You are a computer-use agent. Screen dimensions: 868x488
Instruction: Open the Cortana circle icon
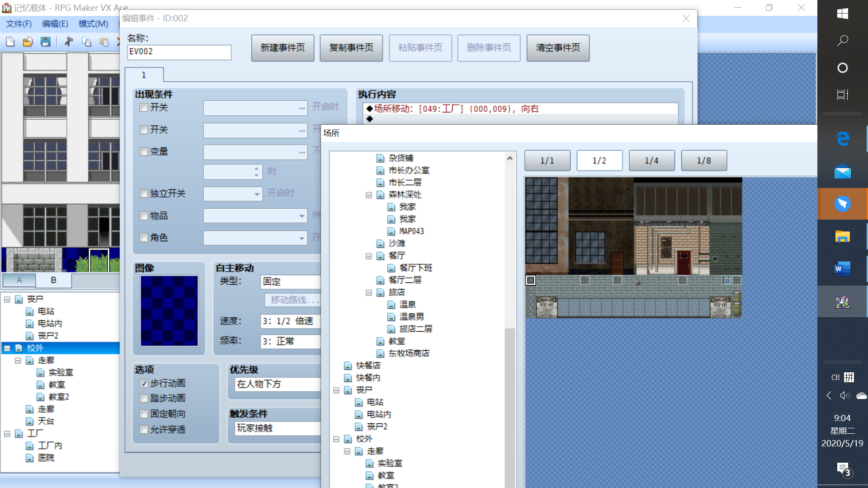pyautogui.click(x=842, y=68)
